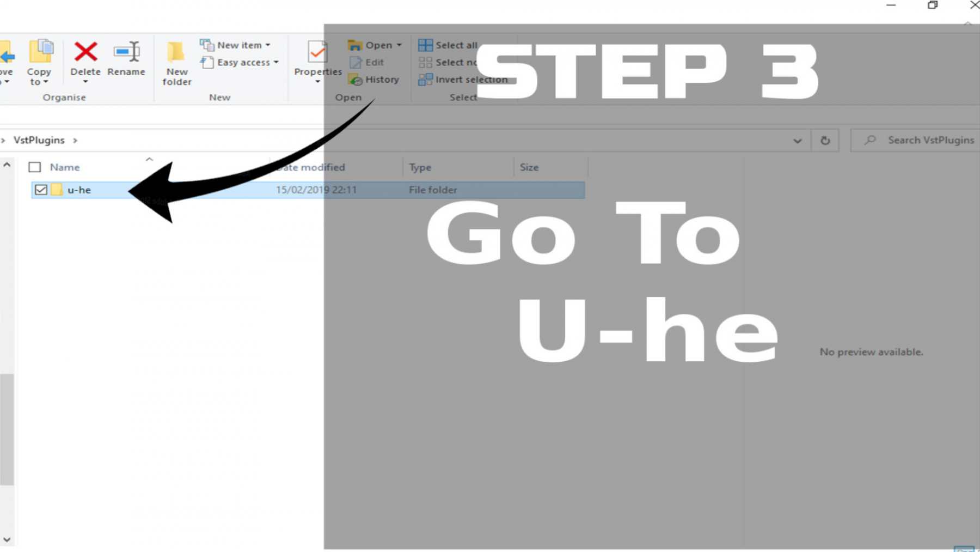The image size is (980, 552).
Task: Open the address bar history dropdown
Action: pyautogui.click(x=798, y=141)
